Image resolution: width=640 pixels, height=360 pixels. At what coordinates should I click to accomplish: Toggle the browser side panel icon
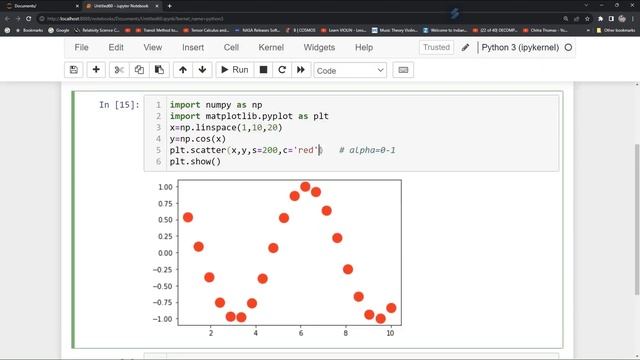click(x=611, y=19)
